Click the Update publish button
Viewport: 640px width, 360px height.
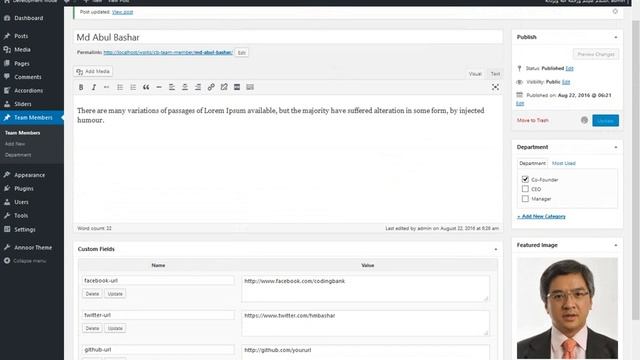pos(605,120)
